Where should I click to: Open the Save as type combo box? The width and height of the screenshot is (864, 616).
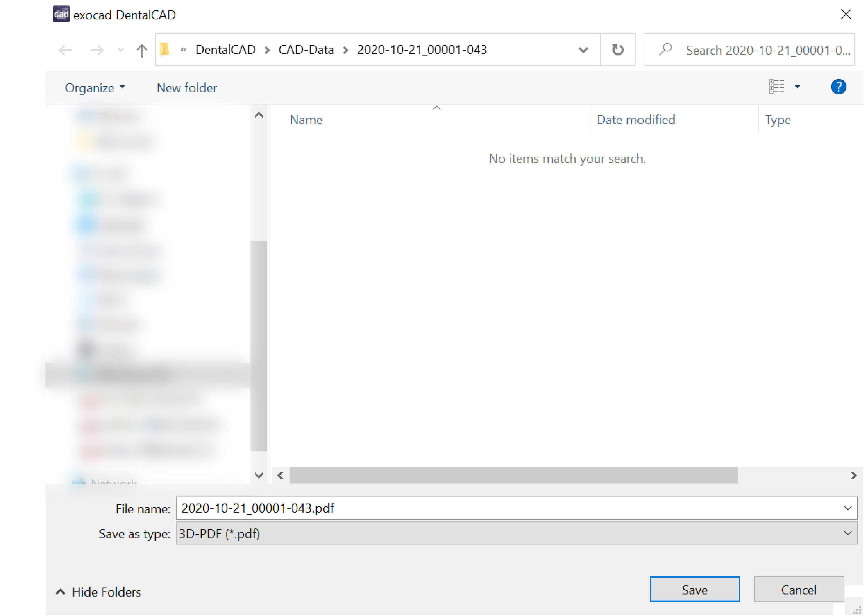point(517,533)
